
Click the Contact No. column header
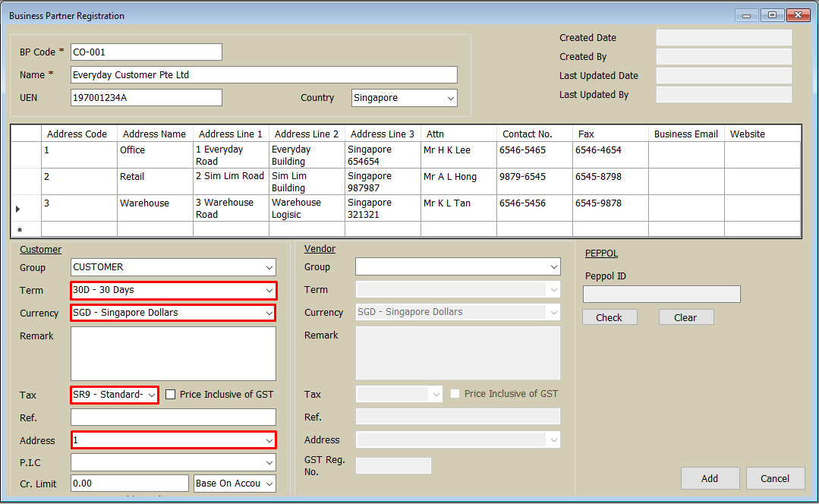point(535,134)
